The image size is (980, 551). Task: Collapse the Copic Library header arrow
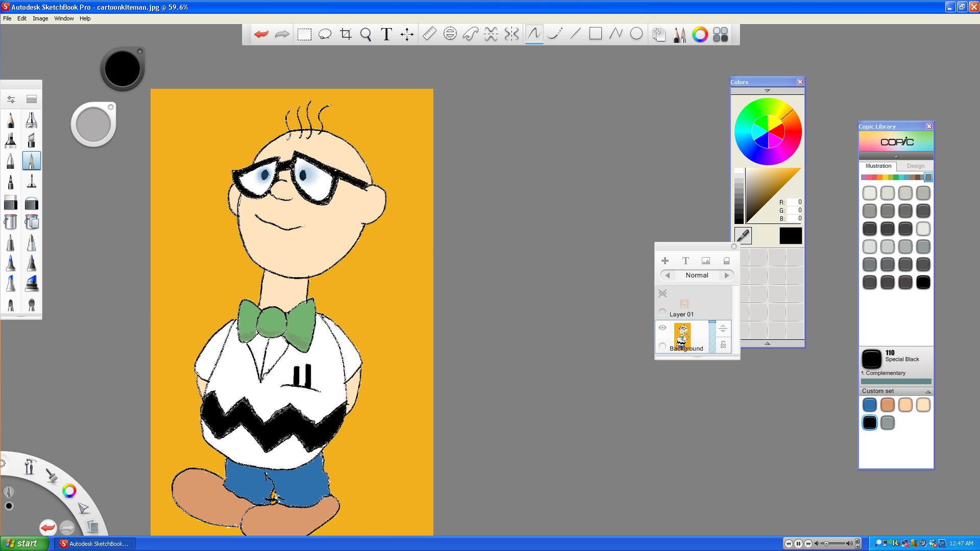896,156
